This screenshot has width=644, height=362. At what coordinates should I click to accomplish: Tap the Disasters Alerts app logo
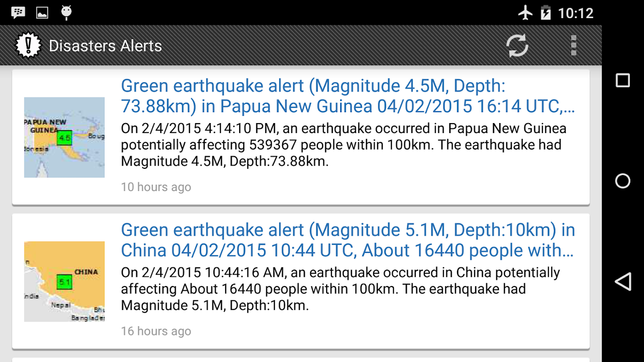tap(28, 46)
